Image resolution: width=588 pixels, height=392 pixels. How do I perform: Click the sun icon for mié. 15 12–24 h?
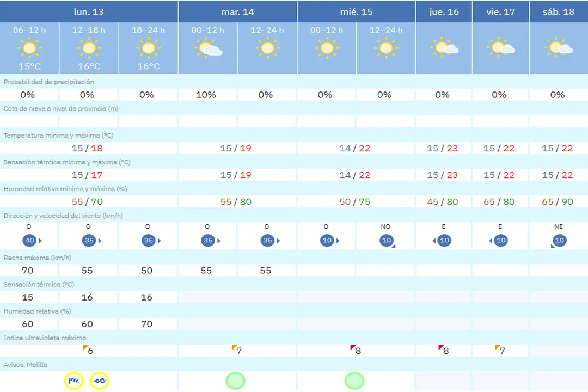pos(386,48)
